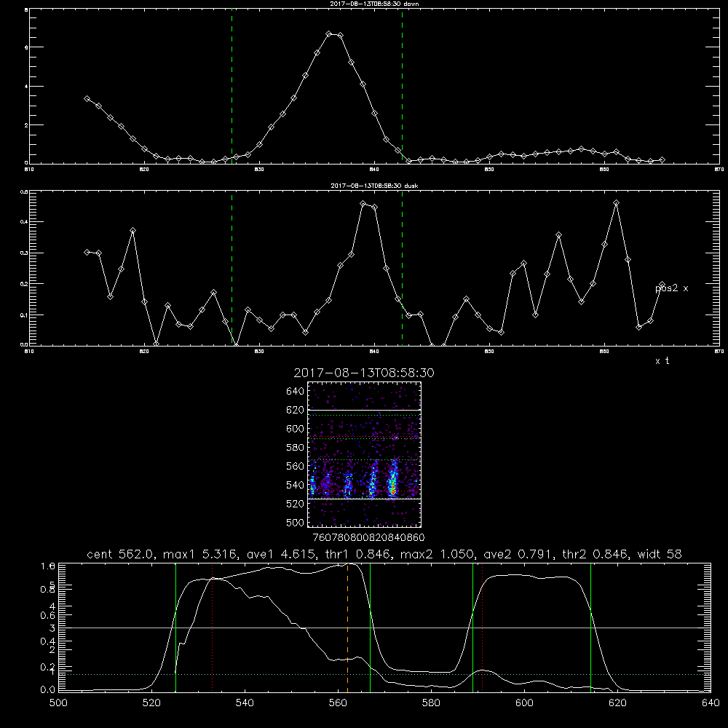Select the 'max1 5.316' value
Viewport: 728px width, 728px height.
pos(202,554)
